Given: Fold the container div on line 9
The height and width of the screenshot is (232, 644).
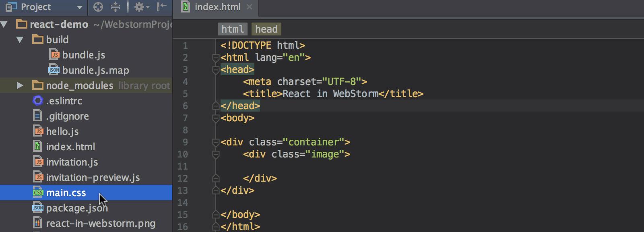Looking at the screenshot, I should [216, 142].
